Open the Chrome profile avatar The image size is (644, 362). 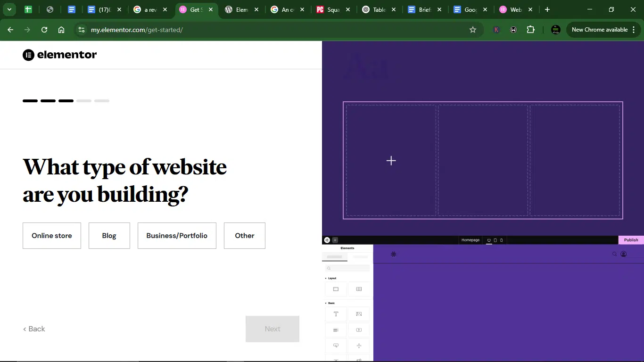click(556, 30)
